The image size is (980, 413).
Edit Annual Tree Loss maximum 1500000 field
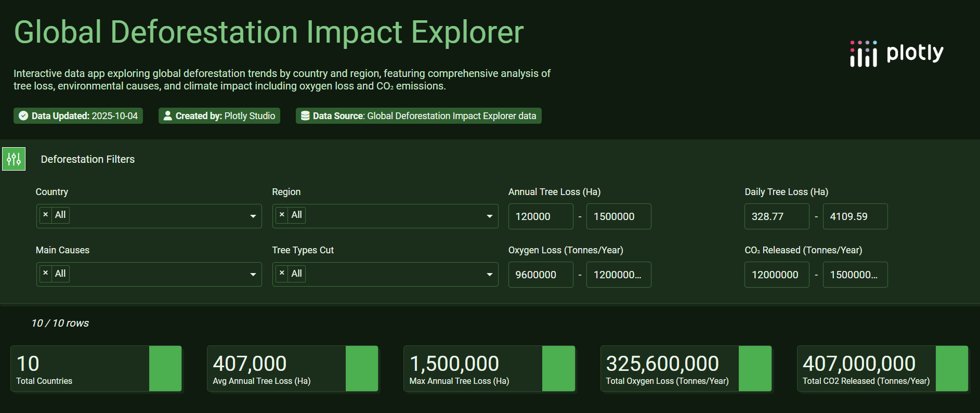point(619,216)
